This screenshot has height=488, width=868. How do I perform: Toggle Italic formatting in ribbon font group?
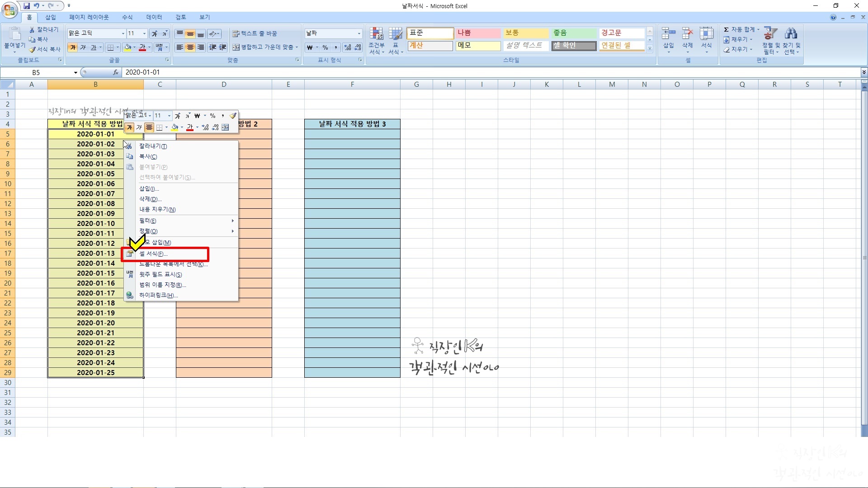point(83,47)
